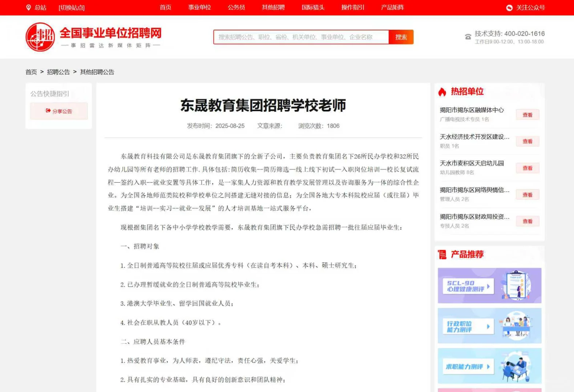574x392 pixels.
Task: Click the 全国事业单位招聘网 round logo
Action: tap(40, 37)
